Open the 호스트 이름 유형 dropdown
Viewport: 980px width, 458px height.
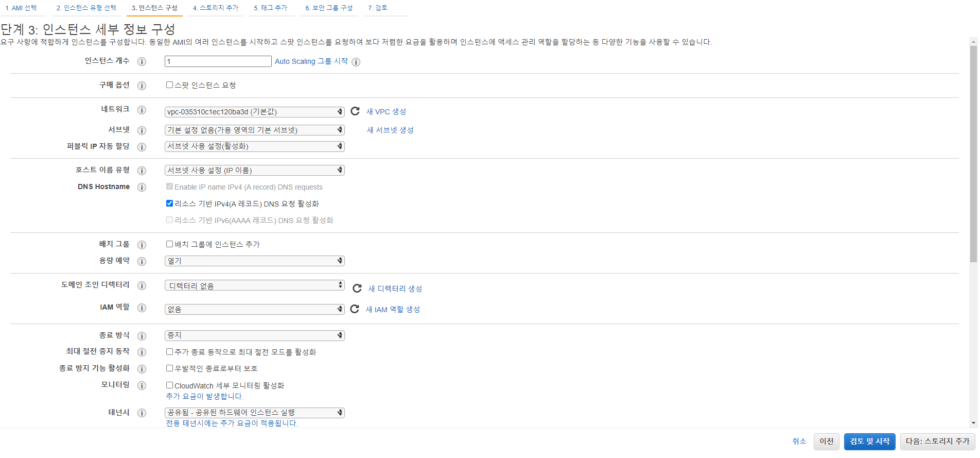click(x=255, y=170)
